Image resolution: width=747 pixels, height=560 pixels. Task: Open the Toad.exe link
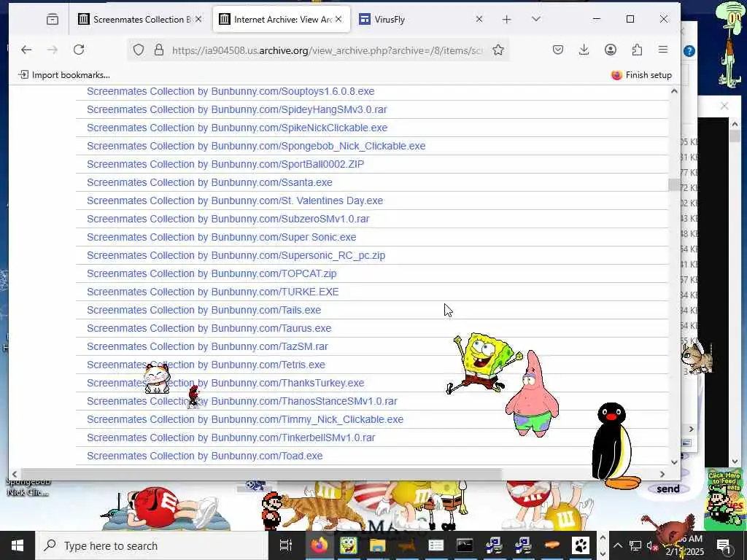pos(204,456)
